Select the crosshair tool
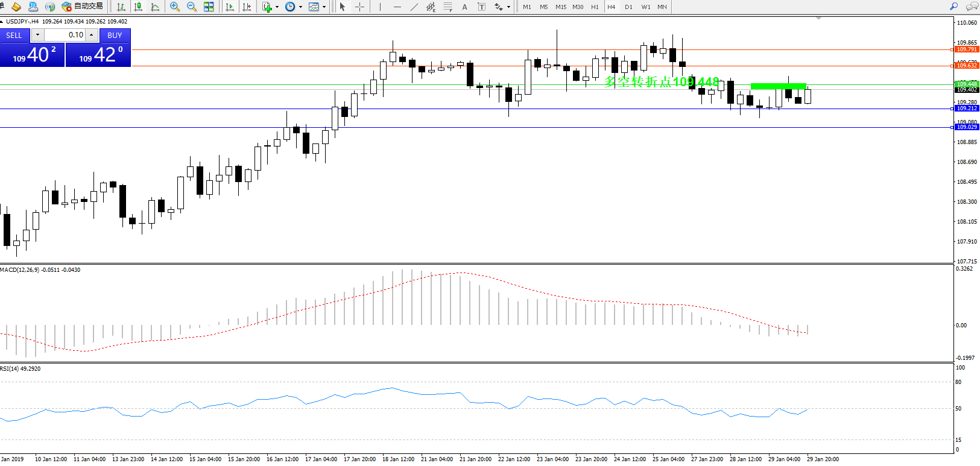 (359, 7)
